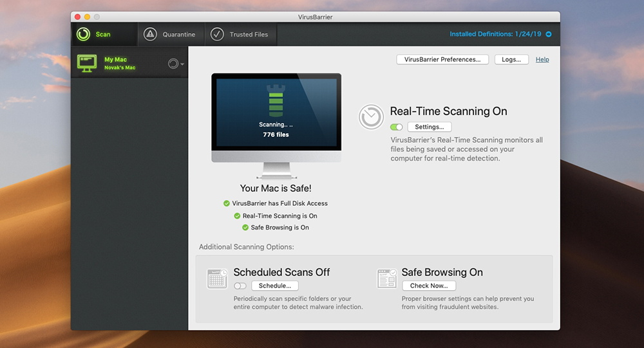The image size is (644, 348).
Task: Minimize the VirusBarrier window
Action: click(x=87, y=17)
